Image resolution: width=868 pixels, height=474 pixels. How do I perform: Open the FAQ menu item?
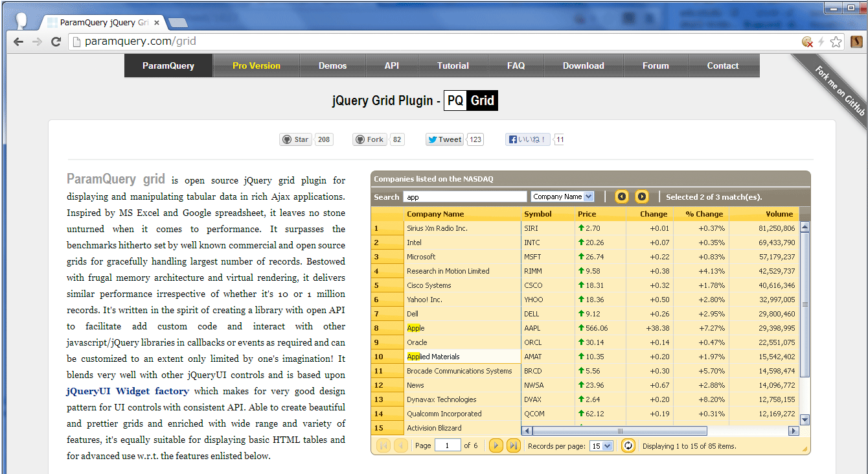point(516,65)
